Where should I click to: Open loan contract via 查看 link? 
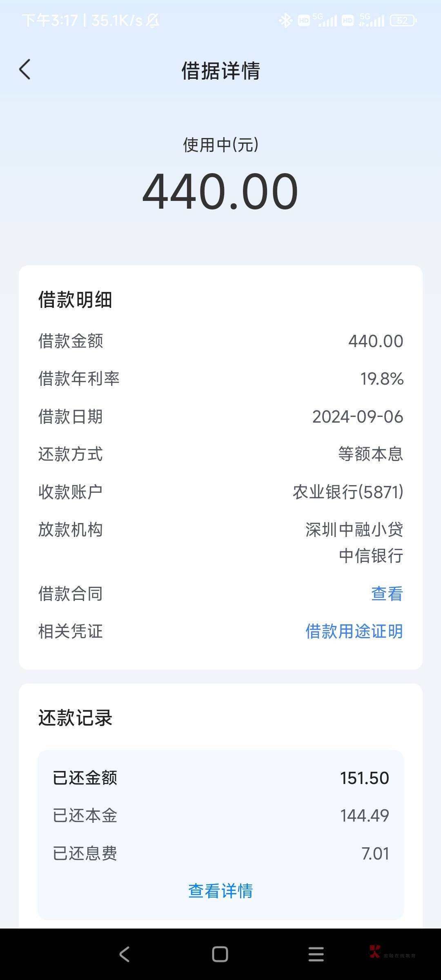pos(387,594)
